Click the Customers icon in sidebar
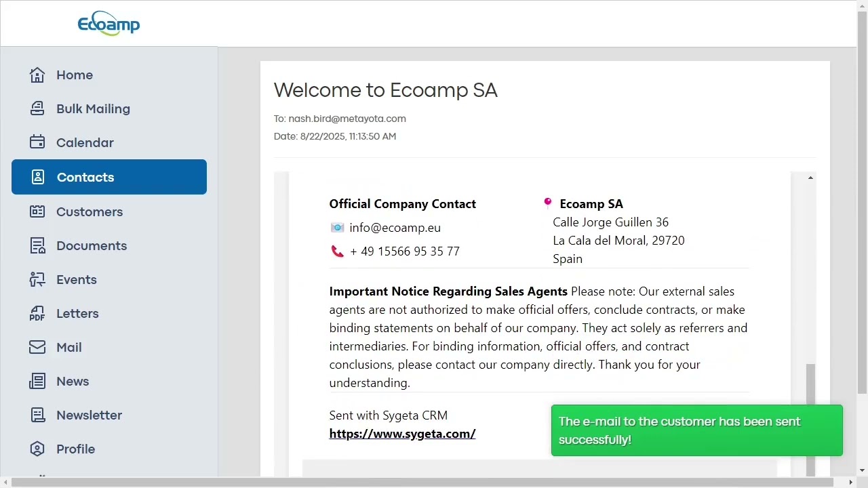 pos(37,211)
